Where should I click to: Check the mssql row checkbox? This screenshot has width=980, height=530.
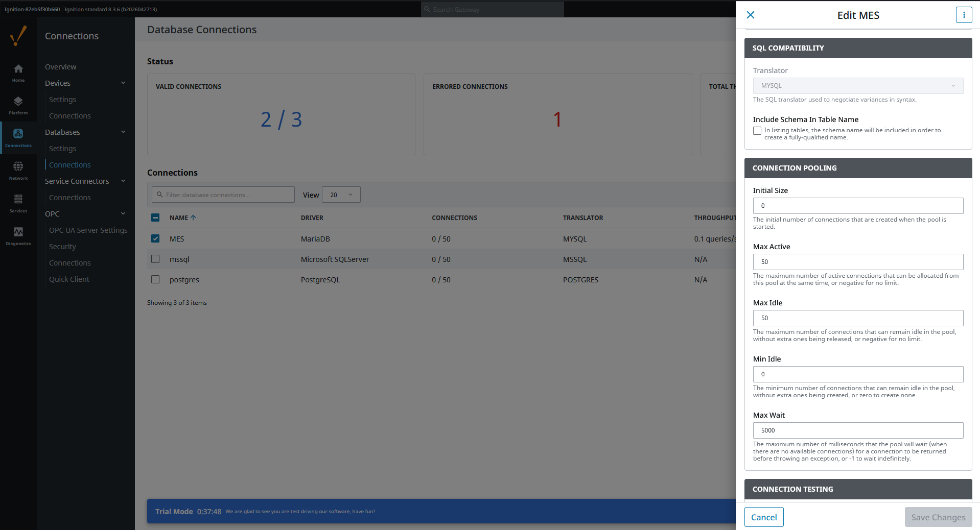coord(155,259)
